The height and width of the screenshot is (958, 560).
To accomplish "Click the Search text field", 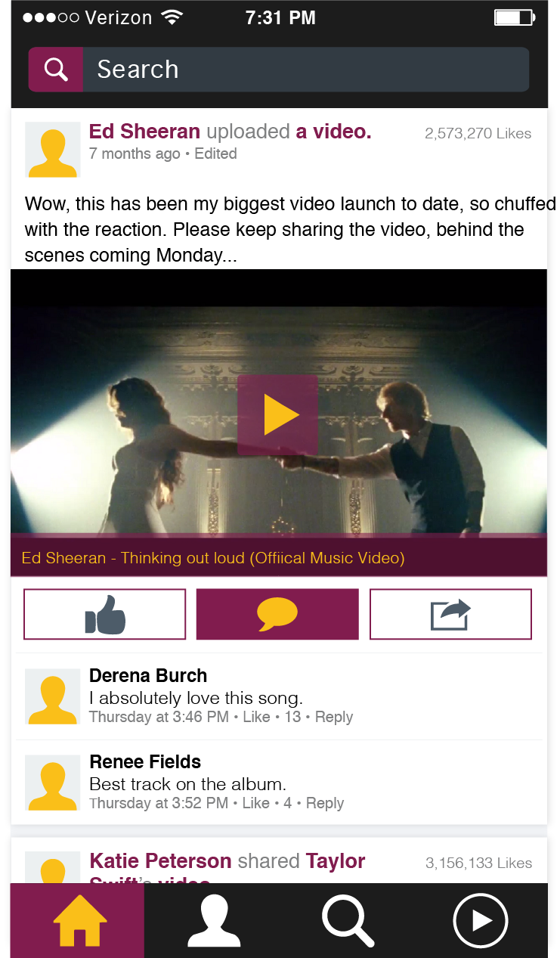I will [305, 70].
